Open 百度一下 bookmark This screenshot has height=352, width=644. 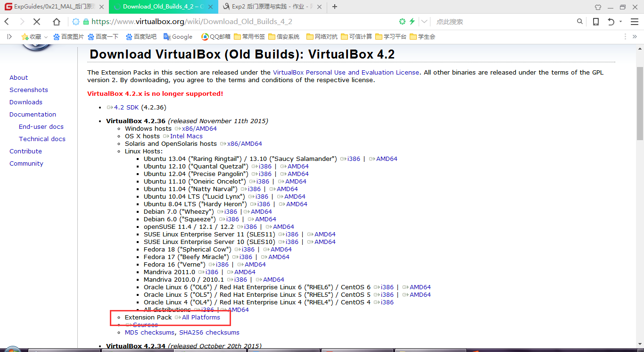[103, 36]
